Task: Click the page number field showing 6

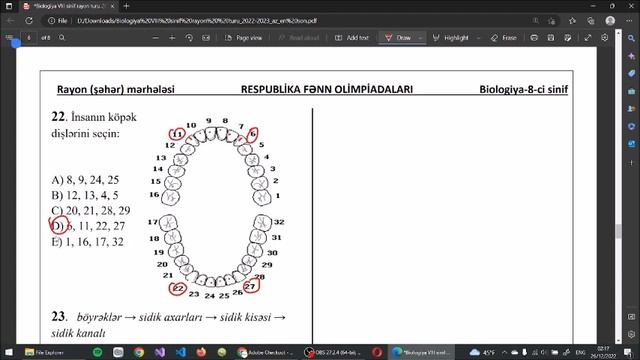Action: pyautogui.click(x=29, y=38)
